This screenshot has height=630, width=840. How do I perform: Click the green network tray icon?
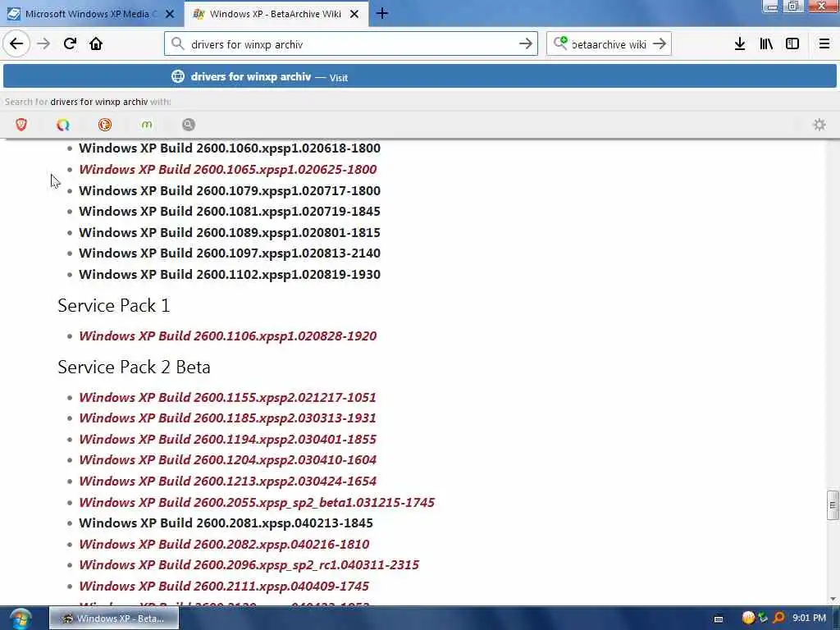764,619
